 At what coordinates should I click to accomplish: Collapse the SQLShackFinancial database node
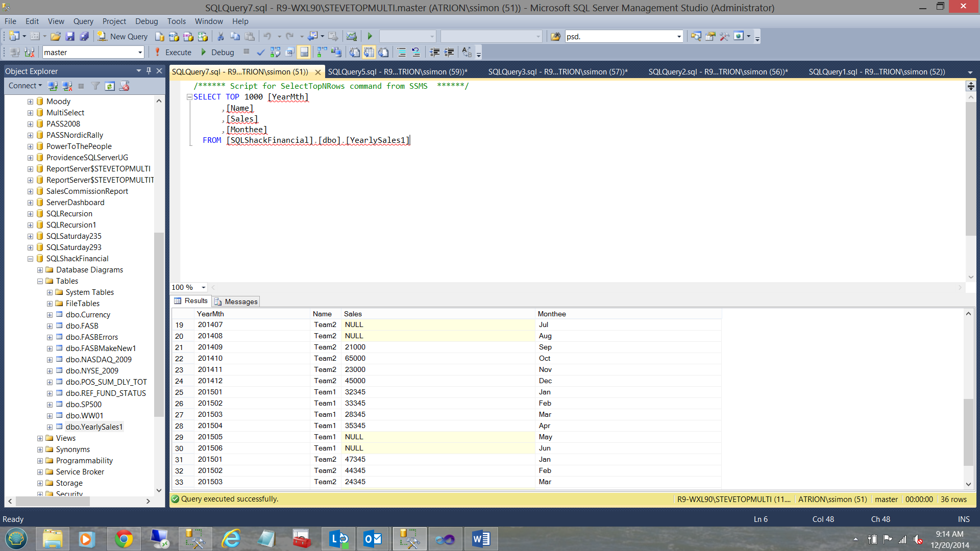pyautogui.click(x=30, y=259)
